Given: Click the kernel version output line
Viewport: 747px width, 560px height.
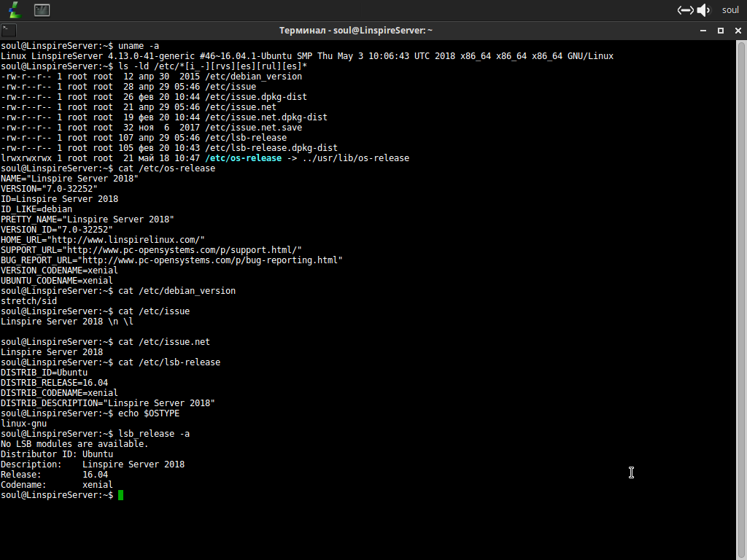Looking at the screenshot, I should pyautogui.click(x=307, y=56).
